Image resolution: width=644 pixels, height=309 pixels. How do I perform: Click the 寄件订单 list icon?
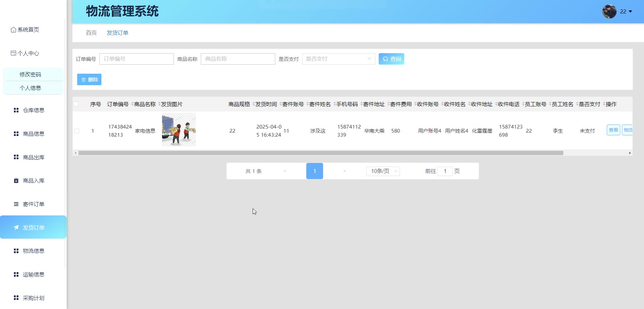(16, 204)
